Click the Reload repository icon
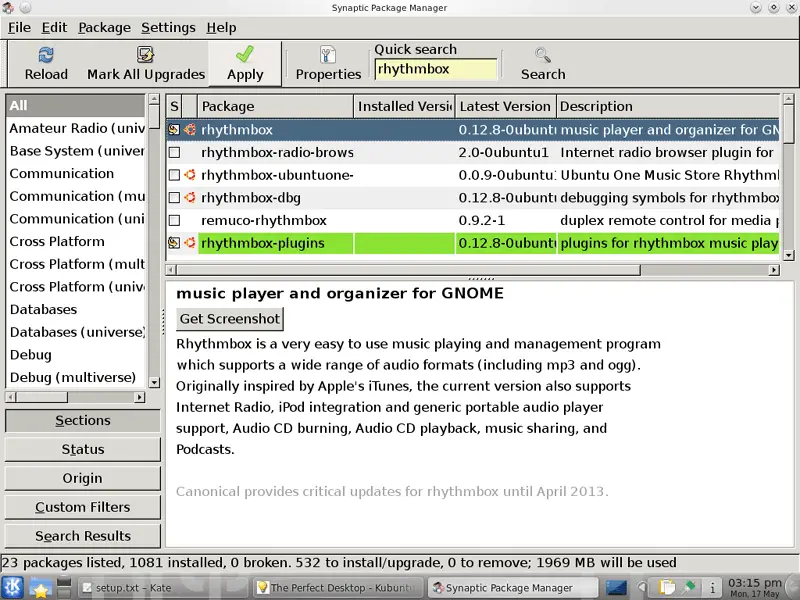The image size is (800, 600). pos(46,55)
